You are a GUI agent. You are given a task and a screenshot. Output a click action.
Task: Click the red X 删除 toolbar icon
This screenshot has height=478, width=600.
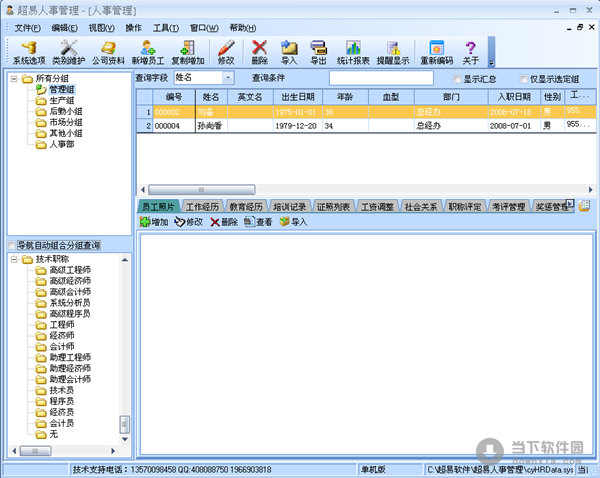tap(260, 50)
